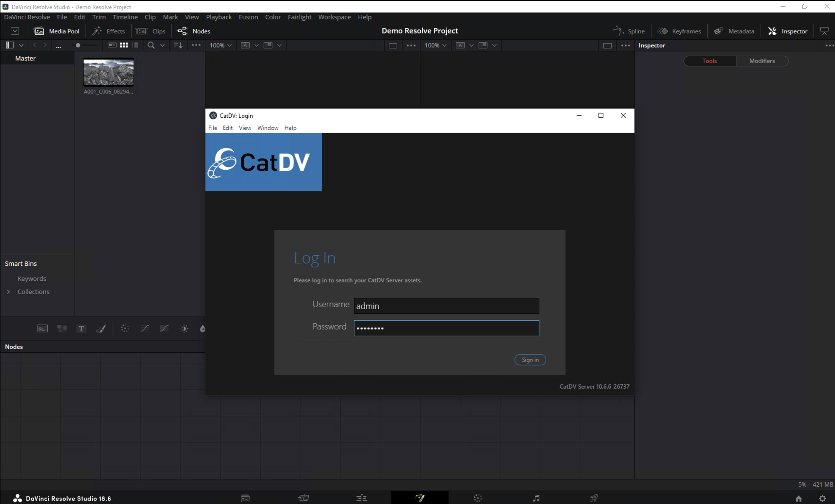Open the Edit page
This screenshot has height=504, width=835.
point(362,498)
